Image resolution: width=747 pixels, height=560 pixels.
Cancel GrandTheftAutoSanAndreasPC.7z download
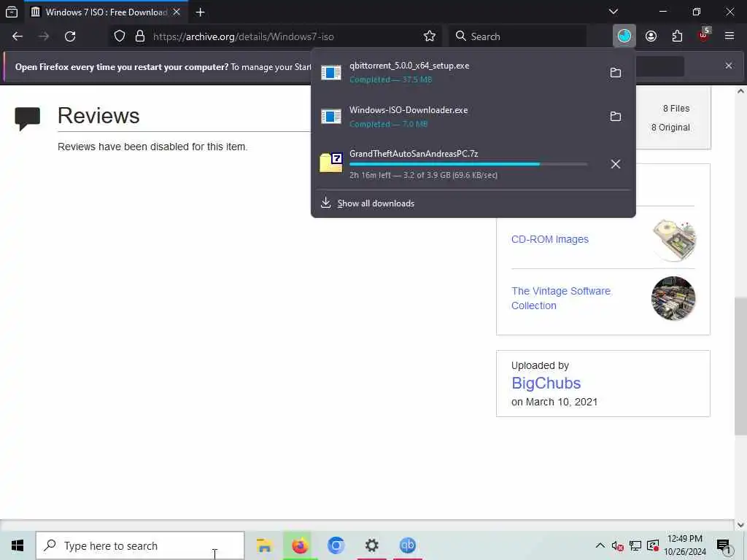click(616, 164)
